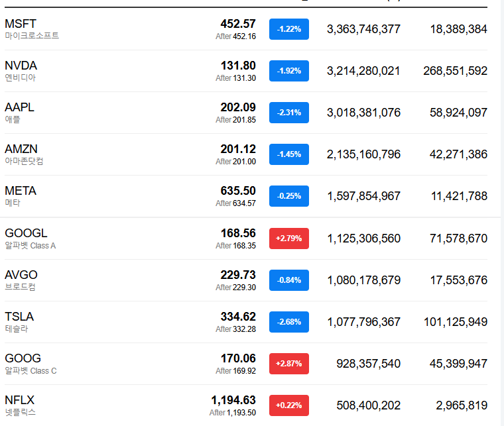504x426 pixels.
Task: Click the NVDA price 131.80
Action: coord(238,66)
